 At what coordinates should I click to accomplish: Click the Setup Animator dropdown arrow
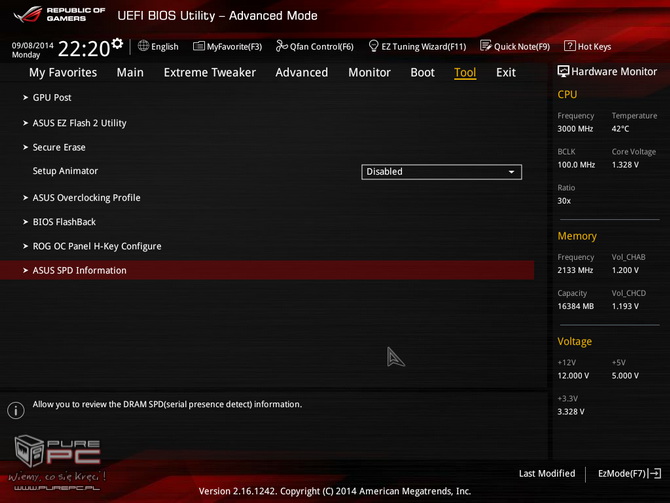[511, 172]
